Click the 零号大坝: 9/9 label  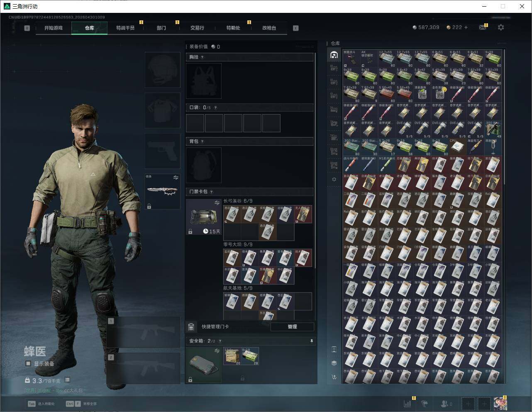coord(238,245)
